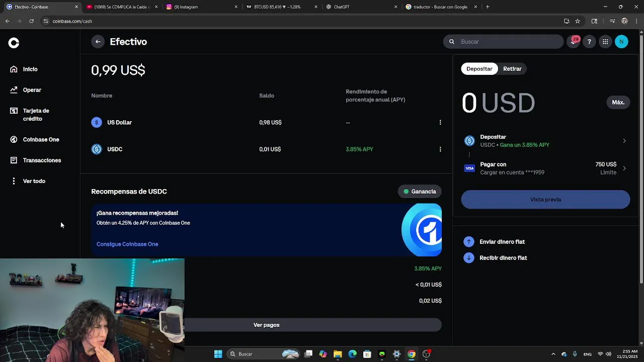This screenshot has width=644, height=362.
Task: Open the Windows Start menu
Action: point(218,354)
